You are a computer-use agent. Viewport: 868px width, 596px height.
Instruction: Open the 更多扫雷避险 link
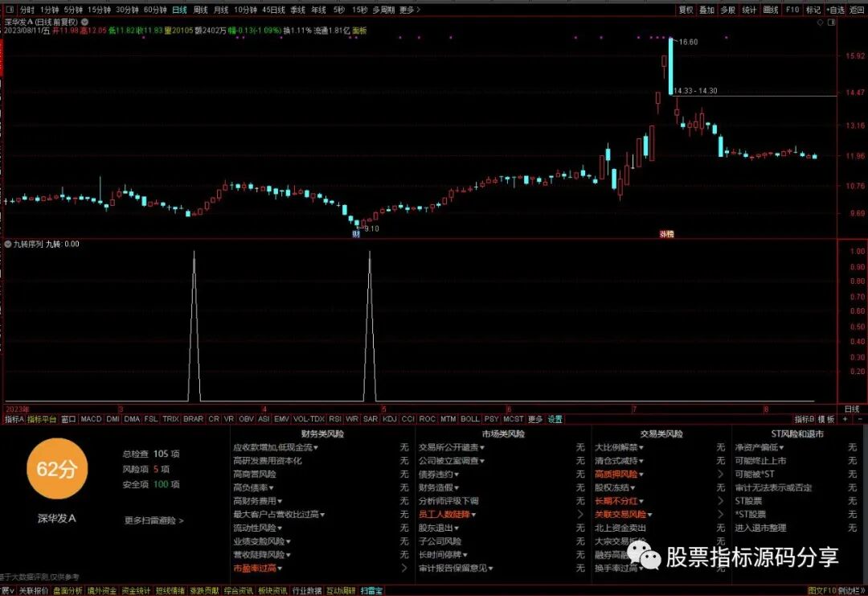pyautogui.click(x=154, y=520)
